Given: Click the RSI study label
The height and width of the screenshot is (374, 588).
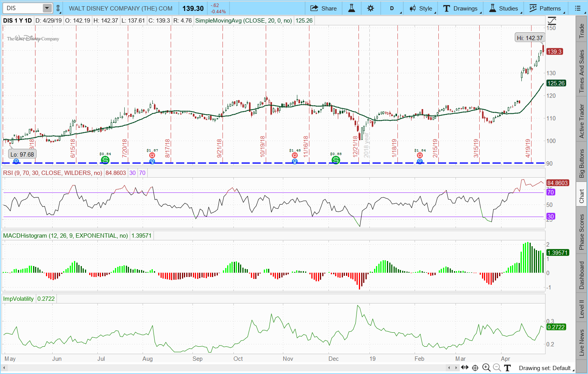Looking at the screenshot, I should coord(52,173).
